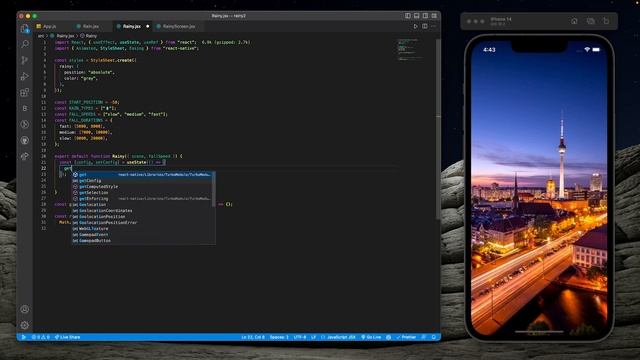Click the unsaved dot on Rainy.jsx tab
The height and width of the screenshot is (360, 640).
click(148, 26)
